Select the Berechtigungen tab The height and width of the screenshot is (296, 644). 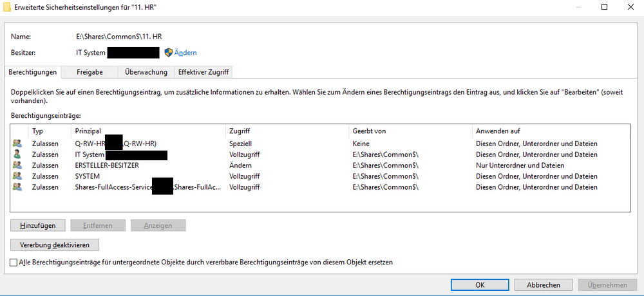[33, 72]
